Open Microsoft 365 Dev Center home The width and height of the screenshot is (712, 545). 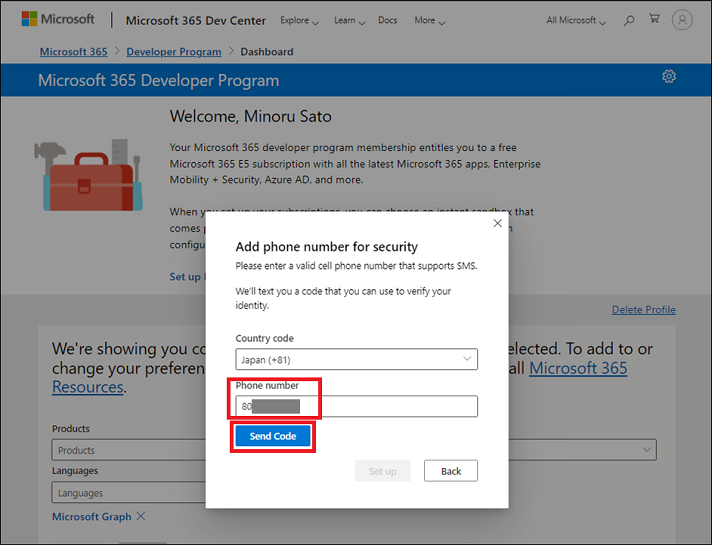(x=196, y=20)
